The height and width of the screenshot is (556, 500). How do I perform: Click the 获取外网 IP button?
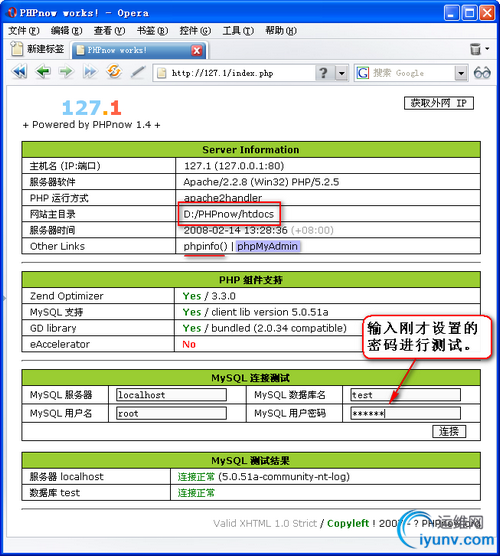pyautogui.click(x=439, y=103)
